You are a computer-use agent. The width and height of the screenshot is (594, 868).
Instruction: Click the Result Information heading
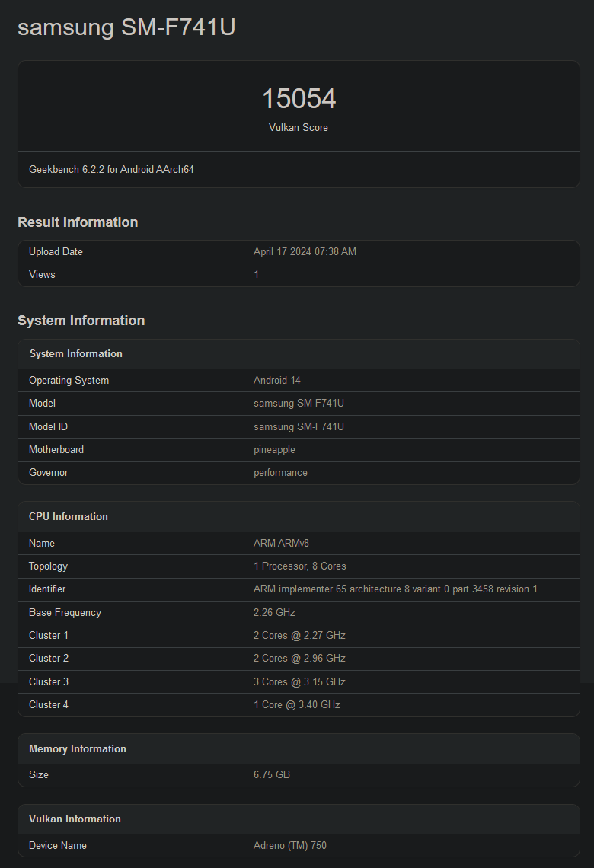pyautogui.click(x=78, y=222)
